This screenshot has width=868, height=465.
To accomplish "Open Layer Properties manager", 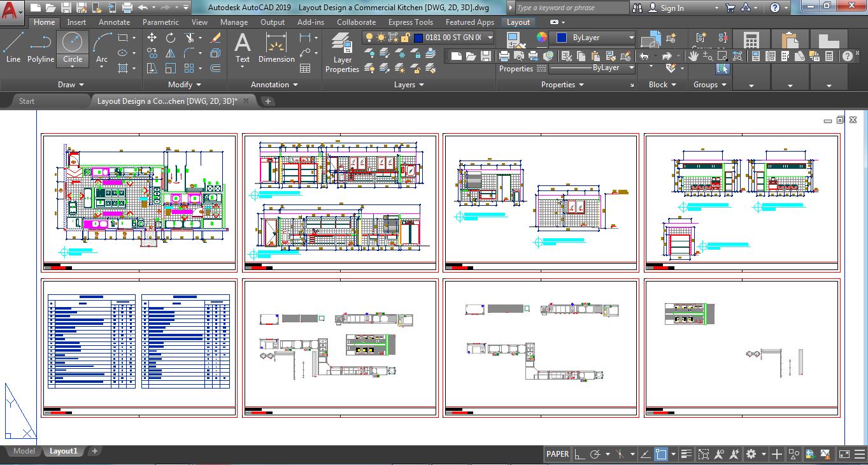I will [342, 53].
